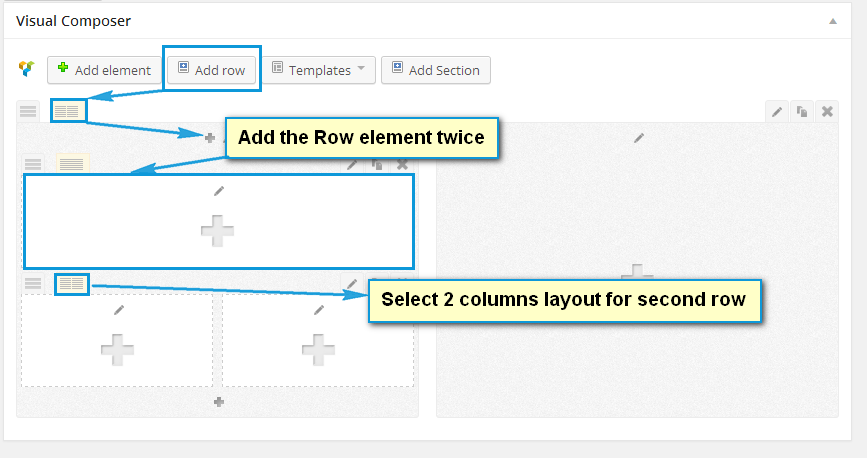The height and width of the screenshot is (458, 867).
Task: Click the Add element button
Action: [104, 70]
